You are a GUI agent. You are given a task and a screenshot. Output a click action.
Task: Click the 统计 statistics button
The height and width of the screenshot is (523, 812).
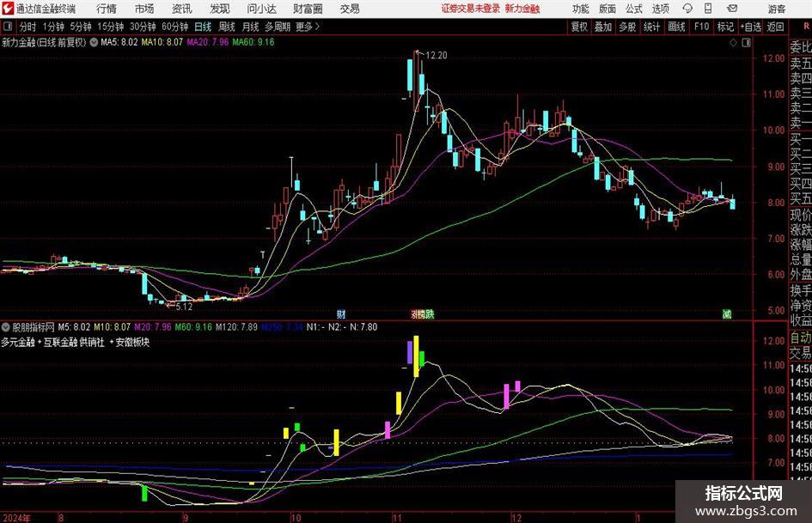click(x=651, y=27)
